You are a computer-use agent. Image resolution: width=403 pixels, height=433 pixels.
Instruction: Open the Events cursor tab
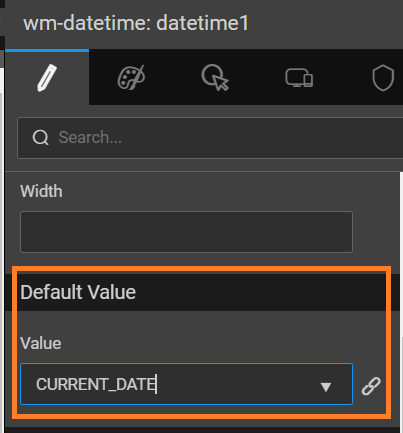(x=215, y=78)
